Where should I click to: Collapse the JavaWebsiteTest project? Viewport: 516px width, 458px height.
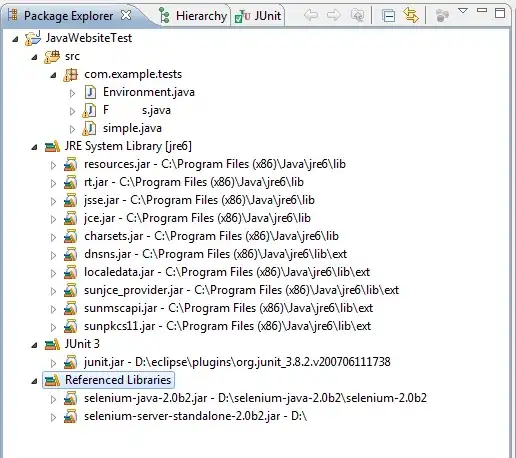(x=15, y=39)
